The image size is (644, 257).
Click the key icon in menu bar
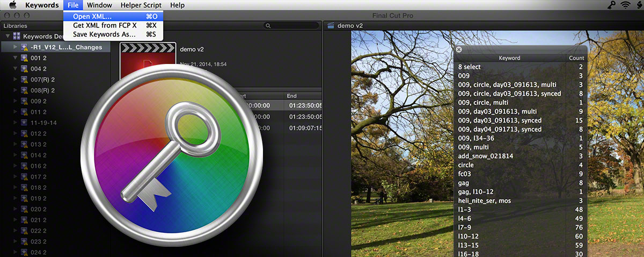(611, 5)
